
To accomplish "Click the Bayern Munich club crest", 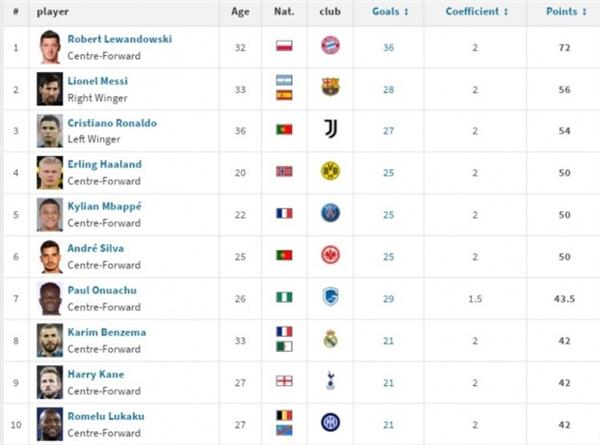I will pyautogui.click(x=330, y=45).
